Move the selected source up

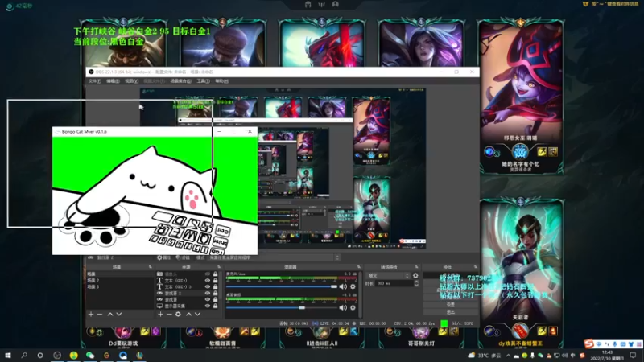189,314
